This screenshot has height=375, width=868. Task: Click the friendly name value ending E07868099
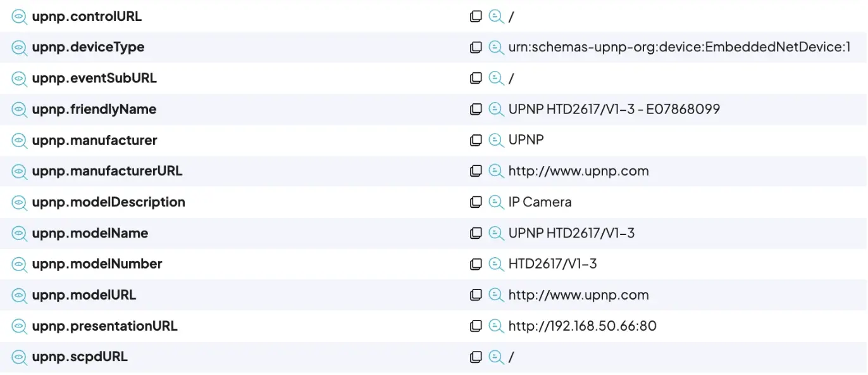pyautogui.click(x=614, y=110)
